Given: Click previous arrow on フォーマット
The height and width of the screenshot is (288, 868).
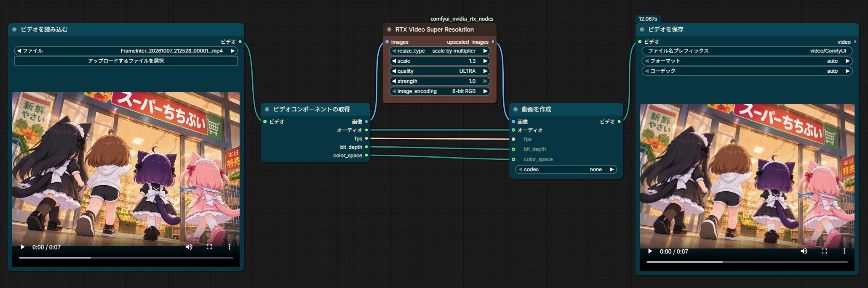Looking at the screenshot, I should coord(646,61).
